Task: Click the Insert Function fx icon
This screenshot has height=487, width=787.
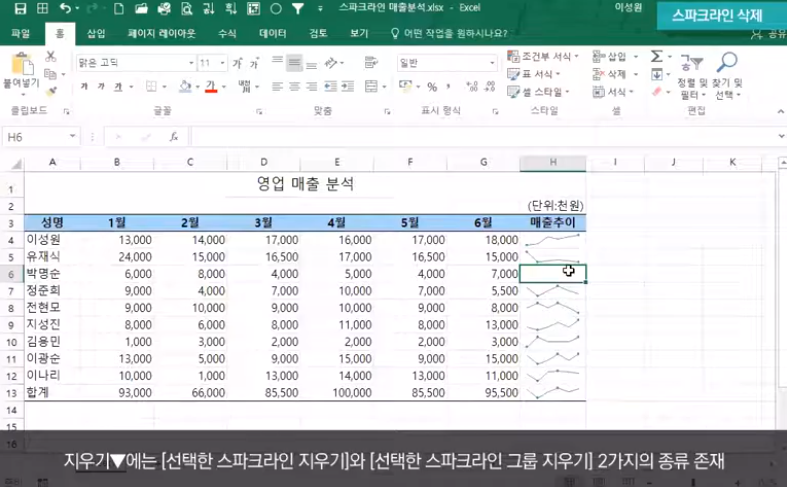Action: [174, 137]
